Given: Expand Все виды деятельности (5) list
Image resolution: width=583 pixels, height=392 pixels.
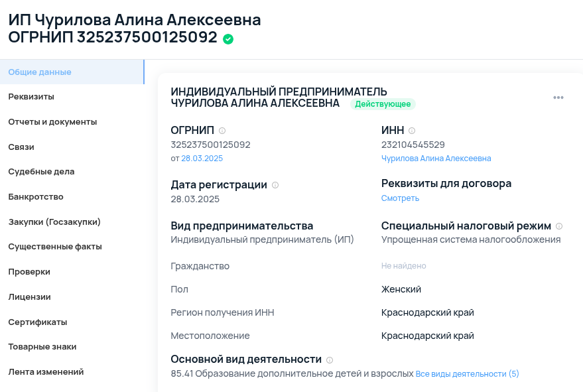Looking at the screenshot, I should tap(466, 373).
